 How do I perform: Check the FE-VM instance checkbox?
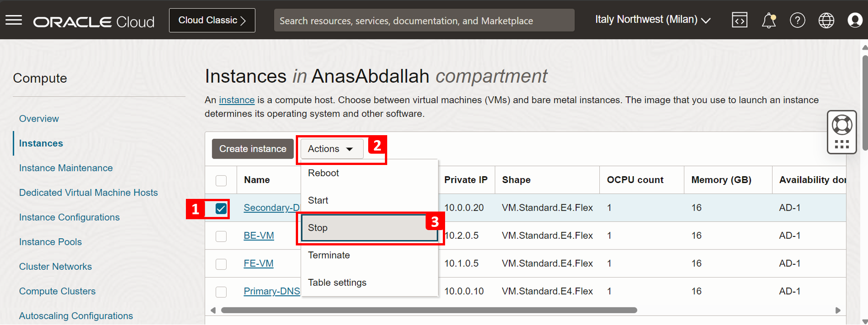[x=221, y=264]
